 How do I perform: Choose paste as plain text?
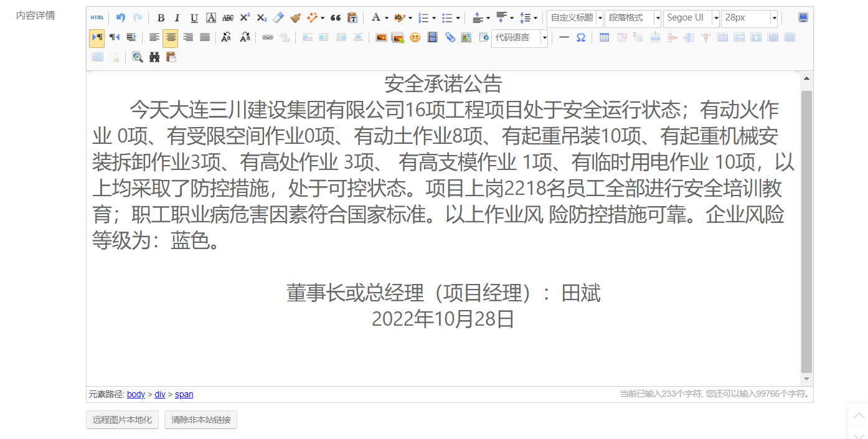coord(352,18)
